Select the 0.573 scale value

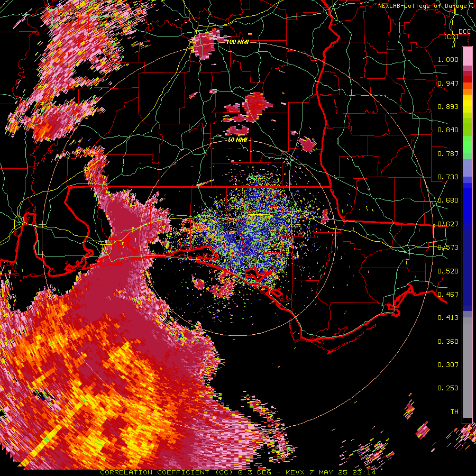click(x=448, y=248)
